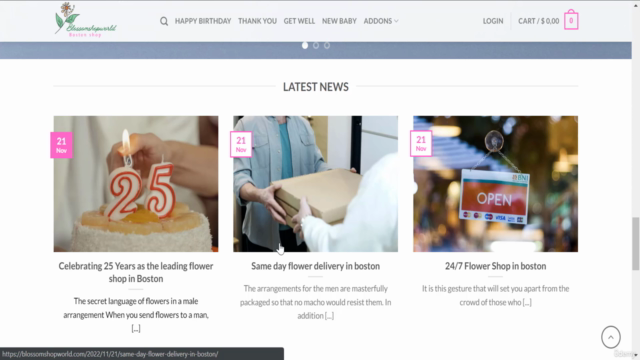640x360 pixels.
Task: Open the site search magnifier icon
Action: coord(164,21)
